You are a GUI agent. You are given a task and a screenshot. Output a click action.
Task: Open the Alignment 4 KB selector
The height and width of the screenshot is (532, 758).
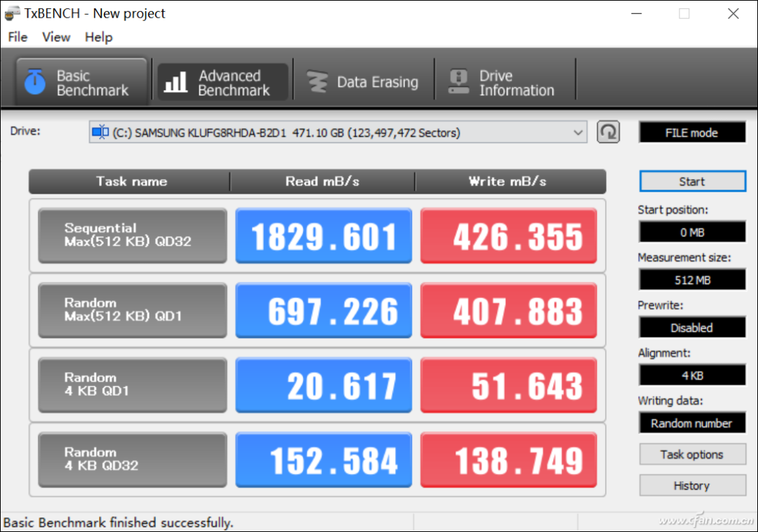[x=692, y=375]
